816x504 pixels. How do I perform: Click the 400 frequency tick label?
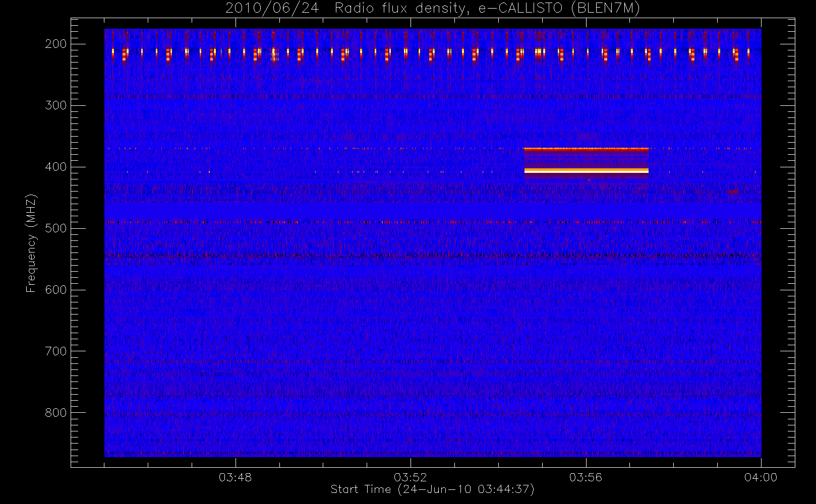tap(55, 167)
